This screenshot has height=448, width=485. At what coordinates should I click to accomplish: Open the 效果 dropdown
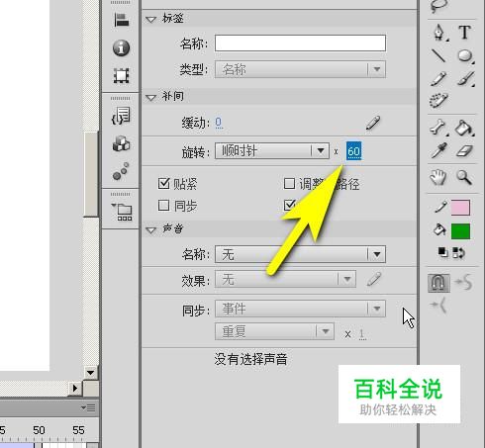[x=285, y=280]
